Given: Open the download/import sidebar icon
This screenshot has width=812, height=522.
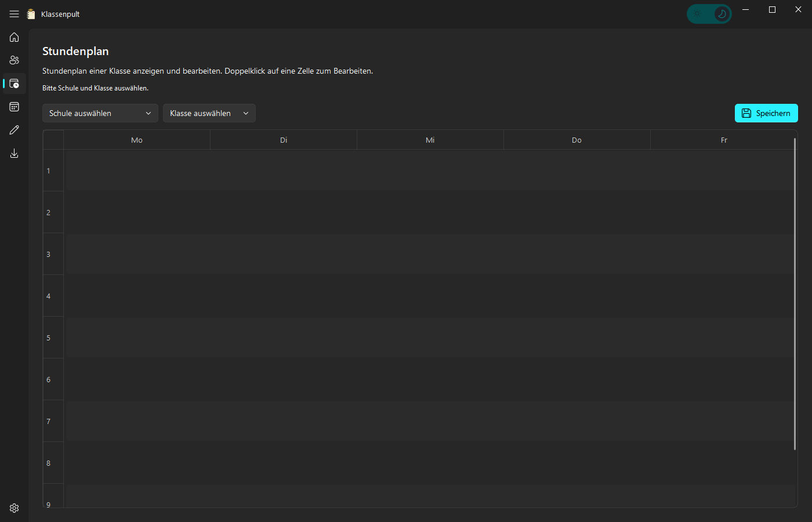Looking at the screenshot, I should pos(14,153).
